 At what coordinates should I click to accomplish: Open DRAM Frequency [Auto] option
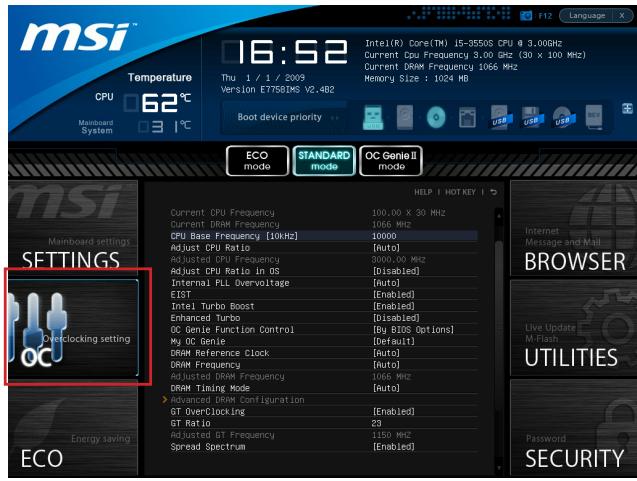point(386,365)
